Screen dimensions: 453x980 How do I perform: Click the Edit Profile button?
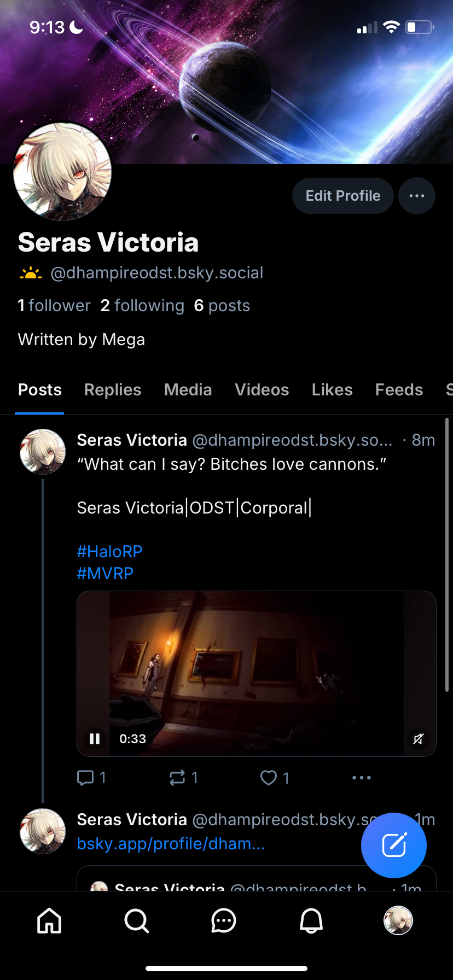[x=343, y=196]
